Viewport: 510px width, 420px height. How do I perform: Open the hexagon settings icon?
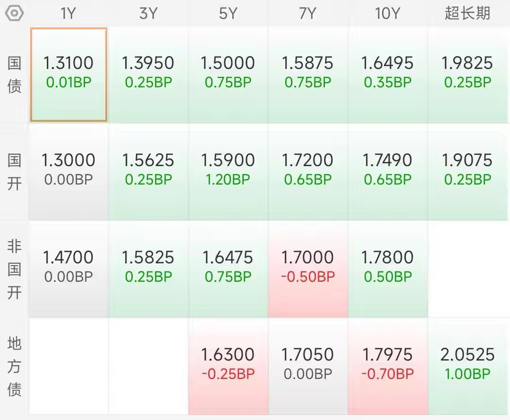coord(14,14)
